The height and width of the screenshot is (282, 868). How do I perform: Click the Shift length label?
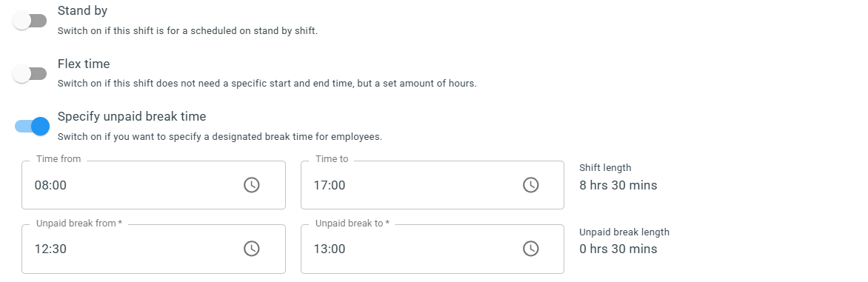pos(605,167)
